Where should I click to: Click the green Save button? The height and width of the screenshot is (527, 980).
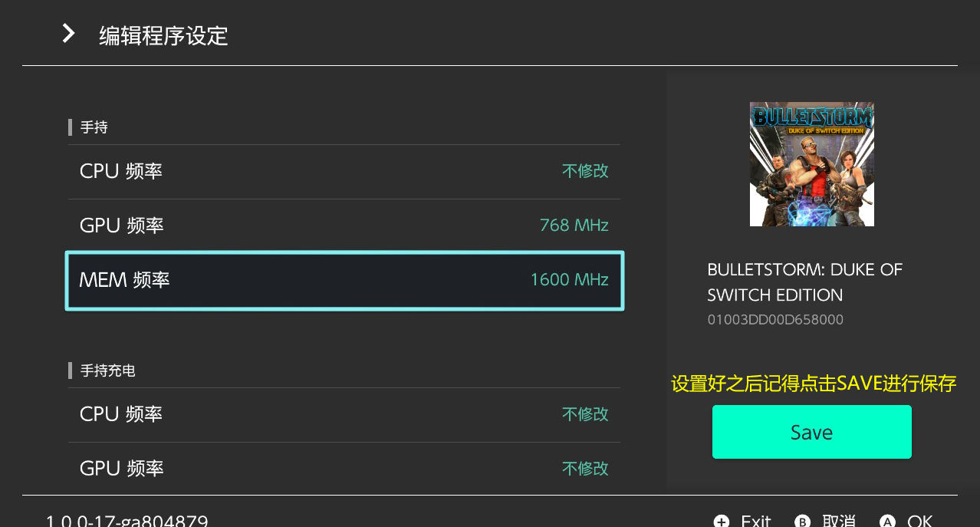click(x=811, y=432)
